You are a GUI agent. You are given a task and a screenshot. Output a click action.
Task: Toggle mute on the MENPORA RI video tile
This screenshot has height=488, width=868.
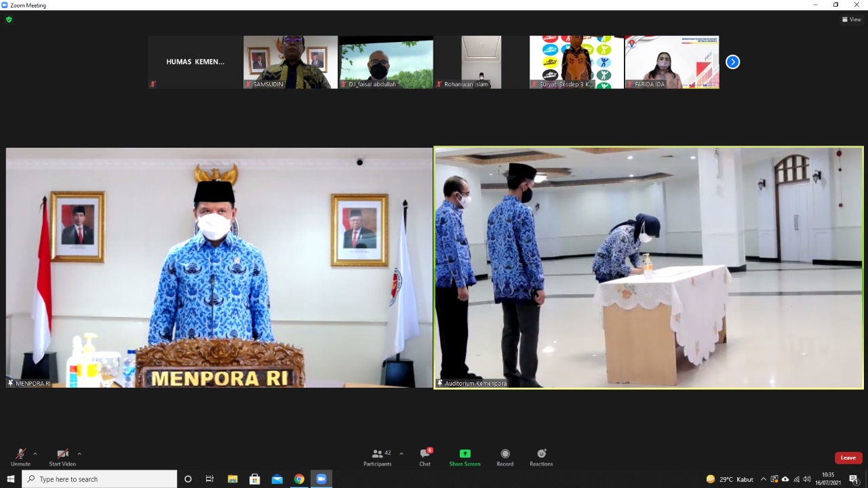(11, 383)
